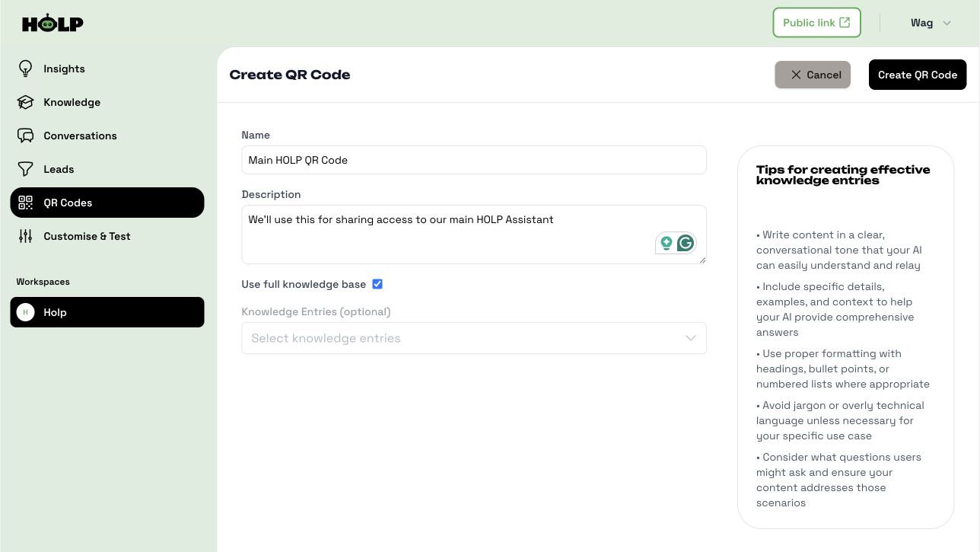The height and width of the screenshot is (552, 980).
Task: Click the QR Codes grid icon
Action: click(x=26, y=203)
